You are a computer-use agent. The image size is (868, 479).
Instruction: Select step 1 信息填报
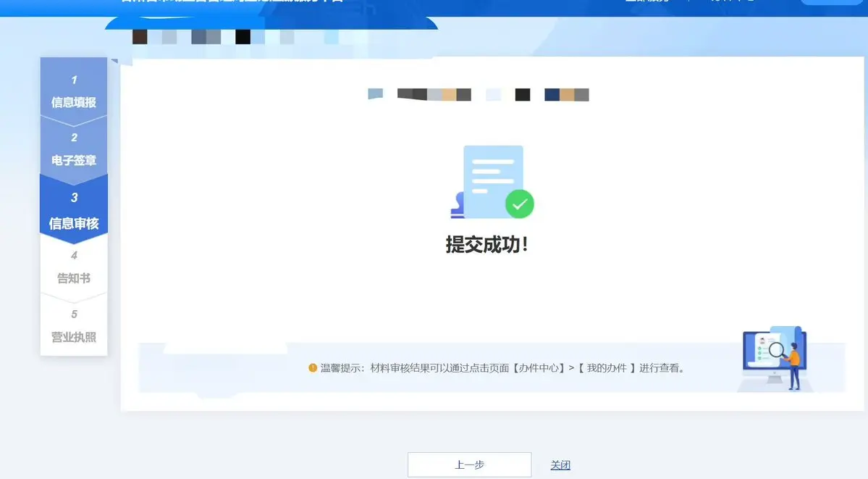pos(74,91)
